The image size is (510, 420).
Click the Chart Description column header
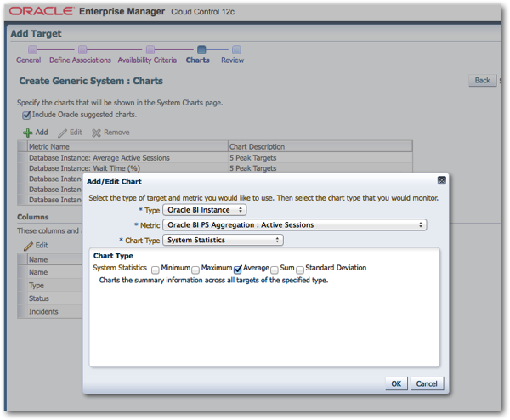pyautogui.click(x=320, y=147)
